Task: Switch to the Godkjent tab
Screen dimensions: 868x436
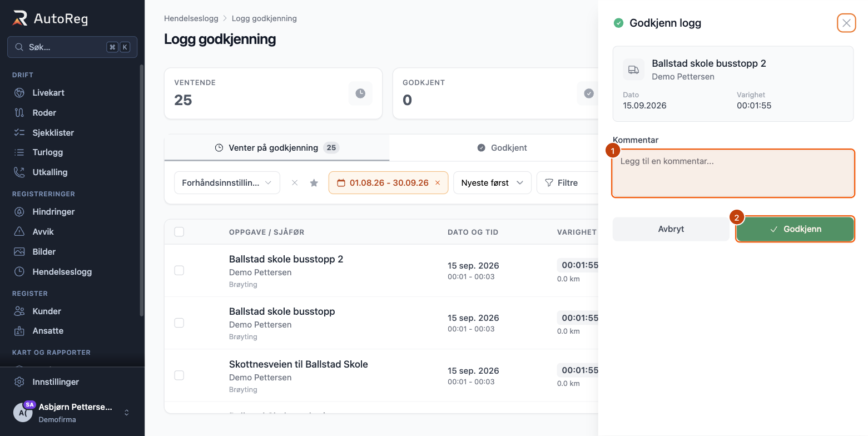Action: [502, 148]
